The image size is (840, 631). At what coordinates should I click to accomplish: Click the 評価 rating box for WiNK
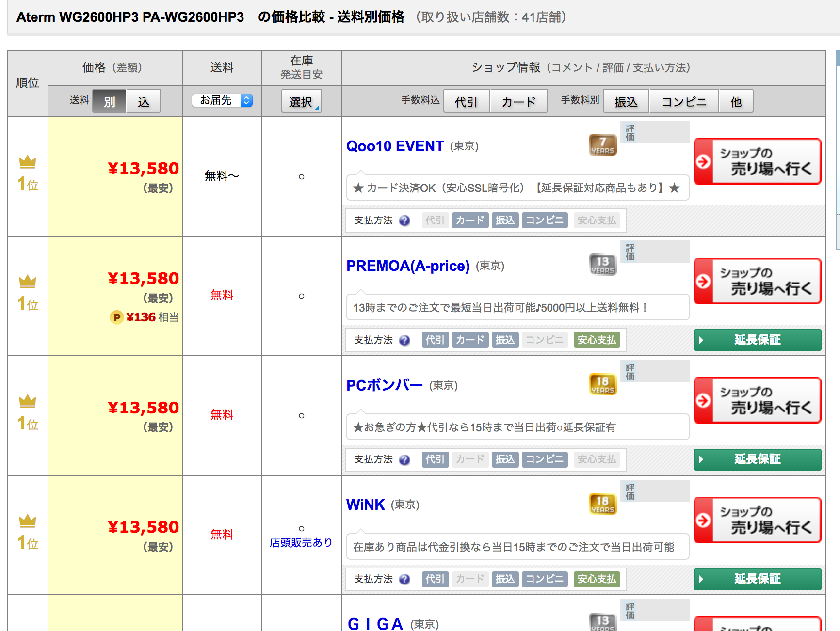click(x=654, y=491)
